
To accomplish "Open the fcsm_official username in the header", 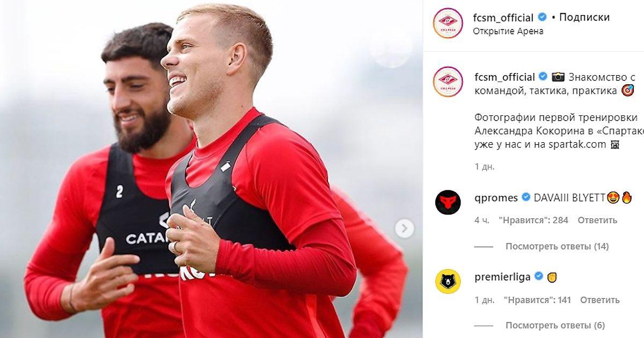I will (503, 18).
